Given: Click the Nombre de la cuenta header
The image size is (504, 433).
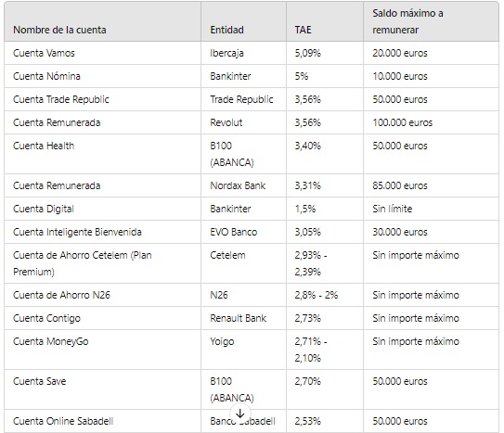Looking at the screenshot, I should 59,30.
